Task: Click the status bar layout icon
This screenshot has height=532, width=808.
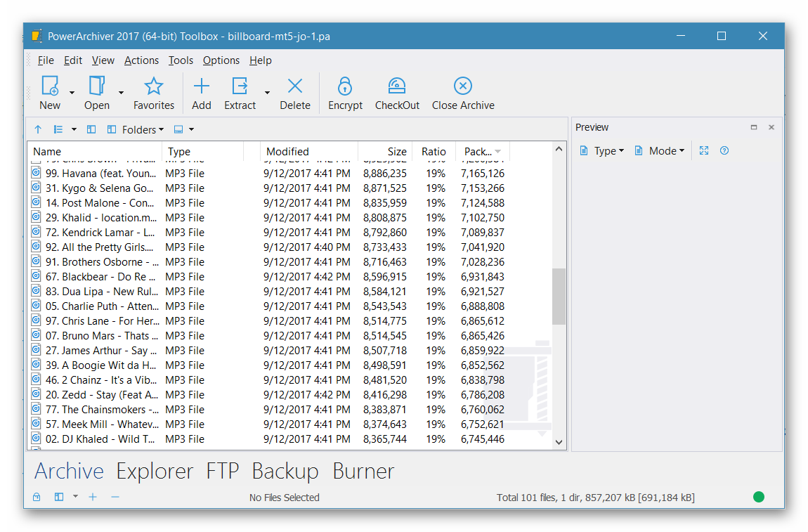Action: [59, 497]
